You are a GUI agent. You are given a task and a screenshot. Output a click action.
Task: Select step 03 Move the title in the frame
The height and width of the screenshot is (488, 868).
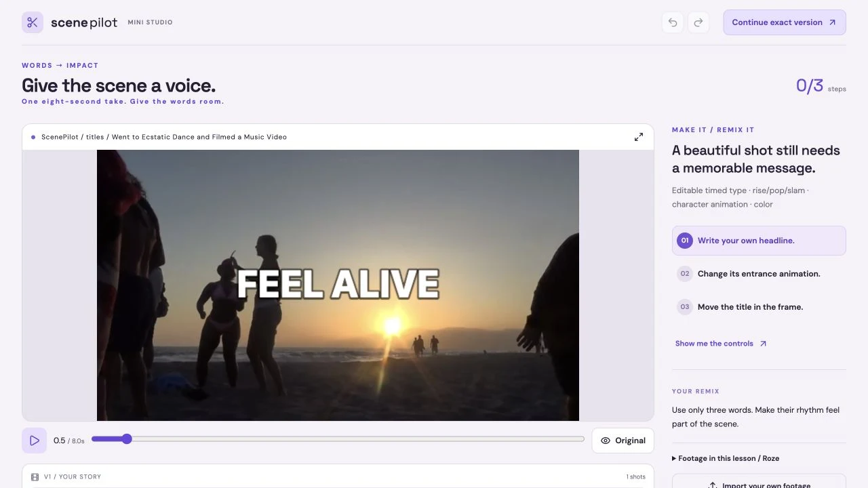(759, 307)
